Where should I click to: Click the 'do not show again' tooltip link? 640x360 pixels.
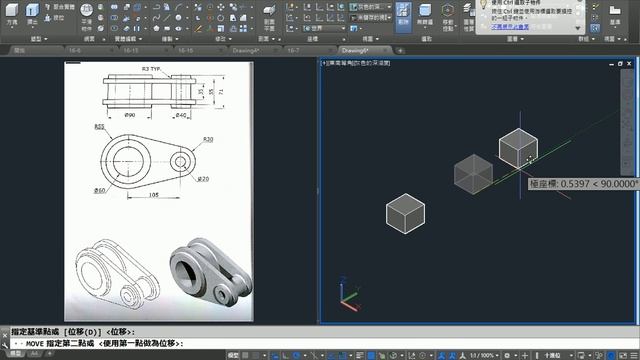click(510, 27)
